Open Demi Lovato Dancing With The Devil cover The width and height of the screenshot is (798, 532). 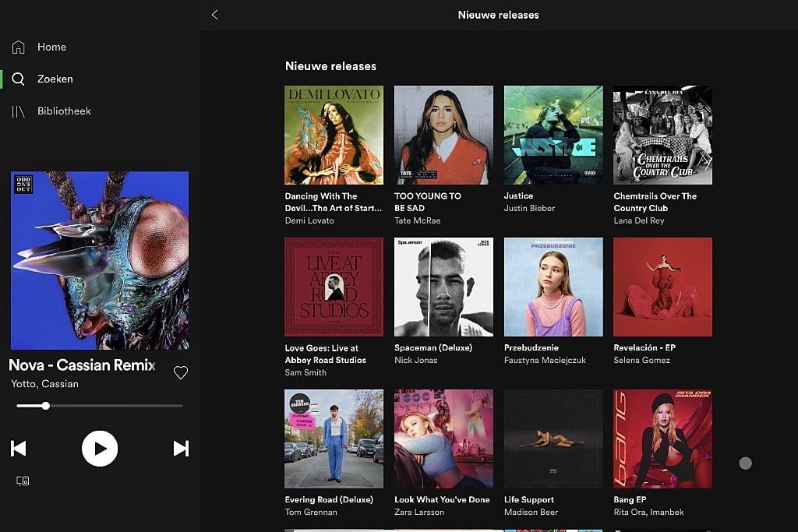point(334,135)
